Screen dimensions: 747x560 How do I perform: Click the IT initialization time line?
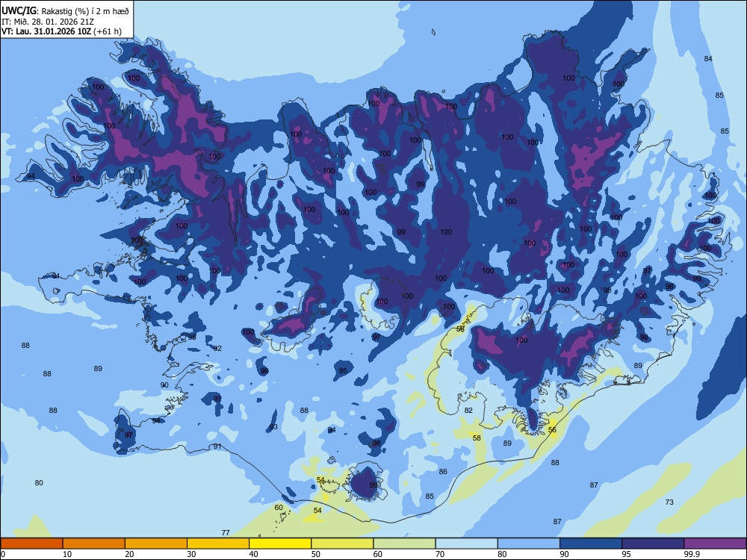(x=48, y=22)
